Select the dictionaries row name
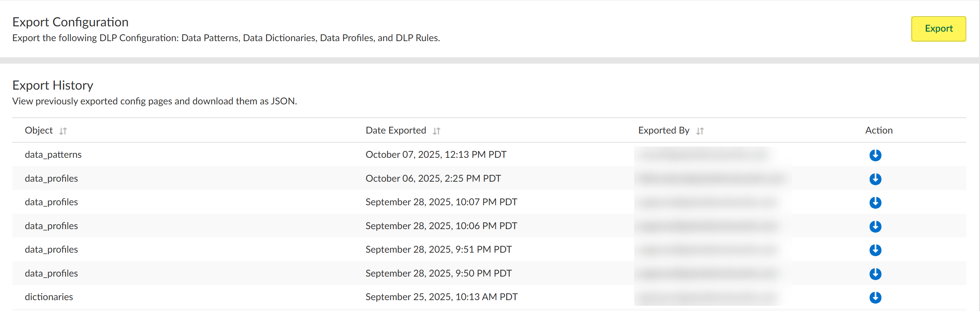The height and width of the screenshot is (311, 980). tap(49, 297)
